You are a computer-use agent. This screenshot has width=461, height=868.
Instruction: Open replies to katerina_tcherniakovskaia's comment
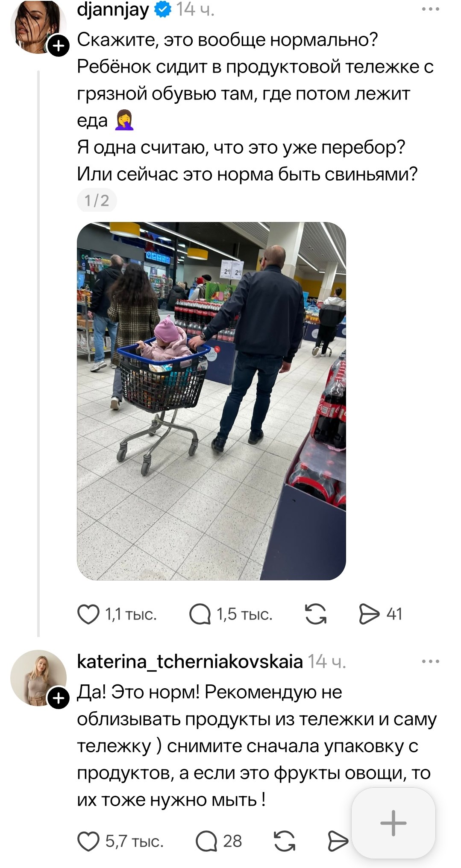pos(206,842)
